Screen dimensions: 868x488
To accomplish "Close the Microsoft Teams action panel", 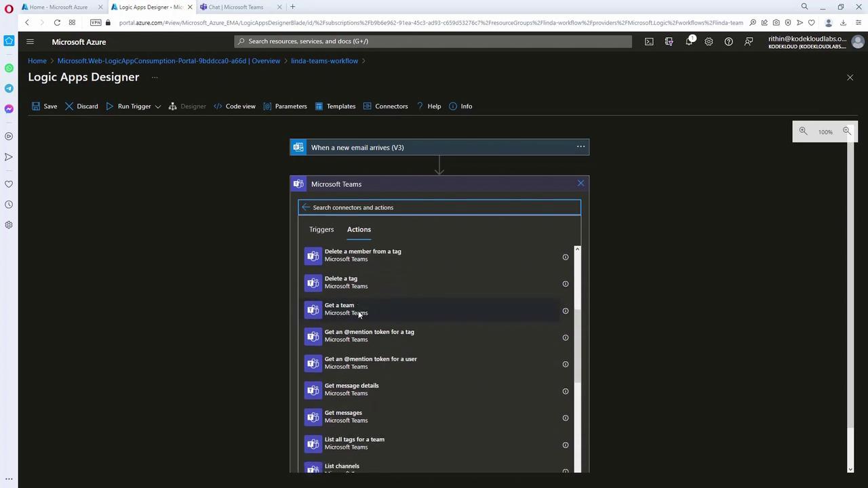I will 580,184.
